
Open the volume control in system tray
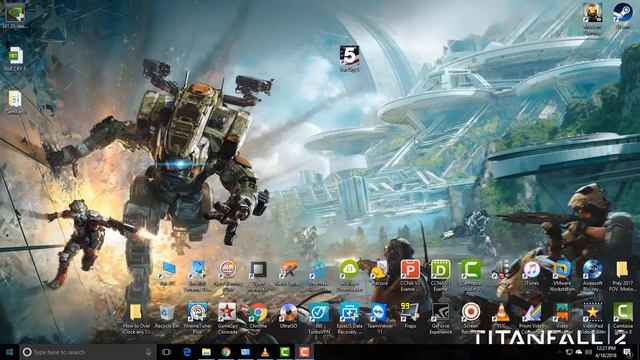[588, 352]
